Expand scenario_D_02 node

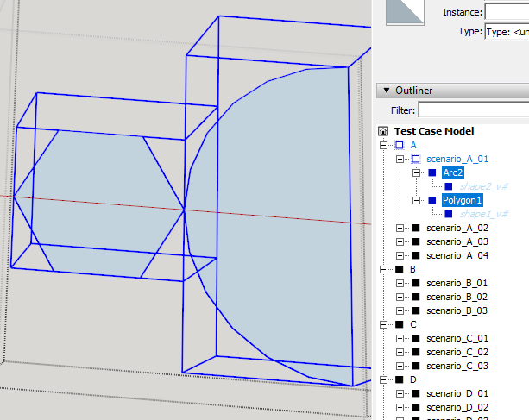coord(400,408)
